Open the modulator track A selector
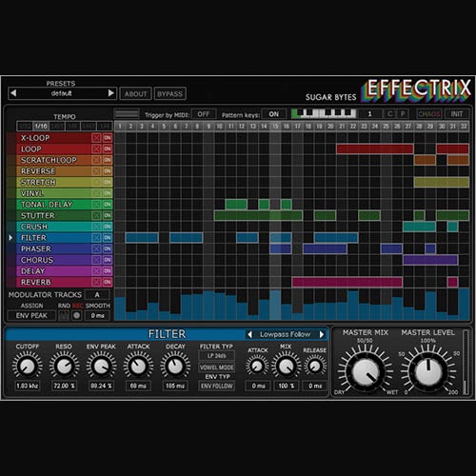 [x=97, y=295]
